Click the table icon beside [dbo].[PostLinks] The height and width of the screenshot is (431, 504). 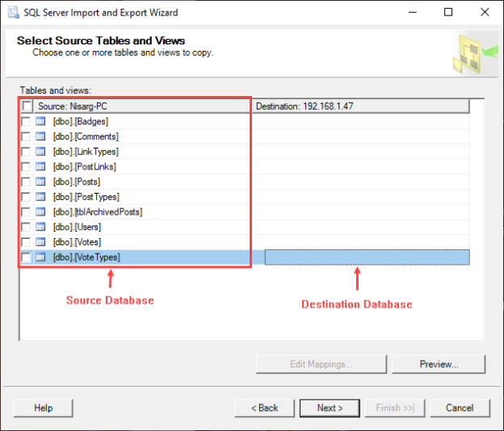[40, 167]
